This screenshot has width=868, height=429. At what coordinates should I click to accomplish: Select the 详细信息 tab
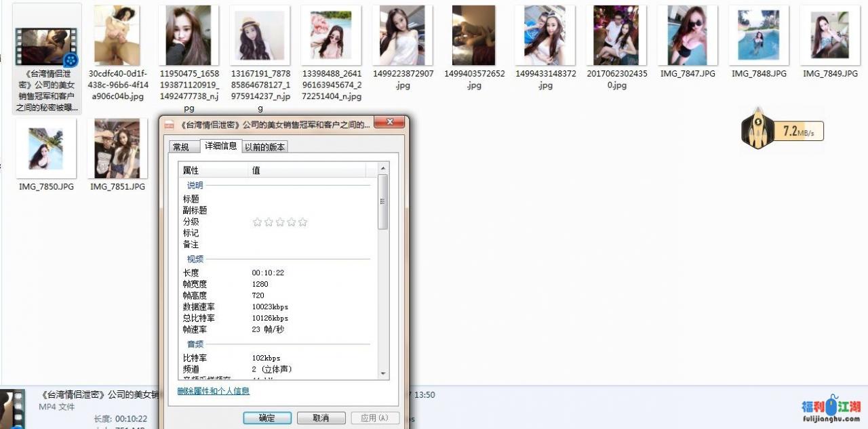point(220,146)
